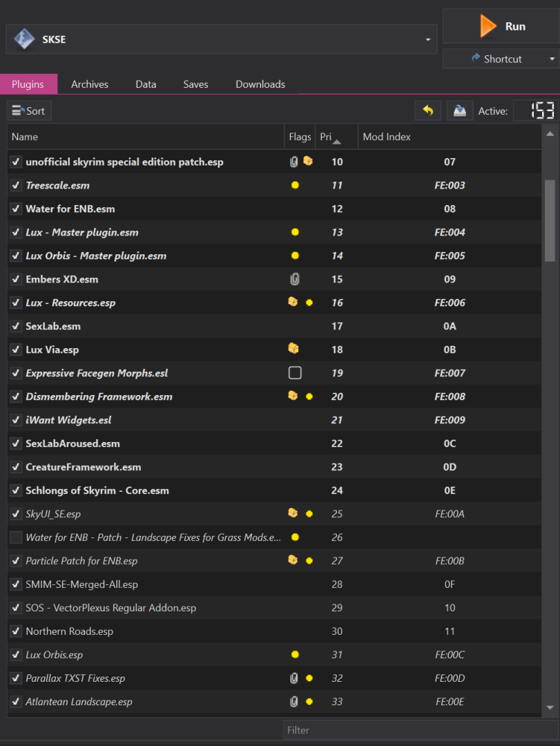Uncheck CreatureFramework.esm

pyautogui.click(x=16, y=467)
